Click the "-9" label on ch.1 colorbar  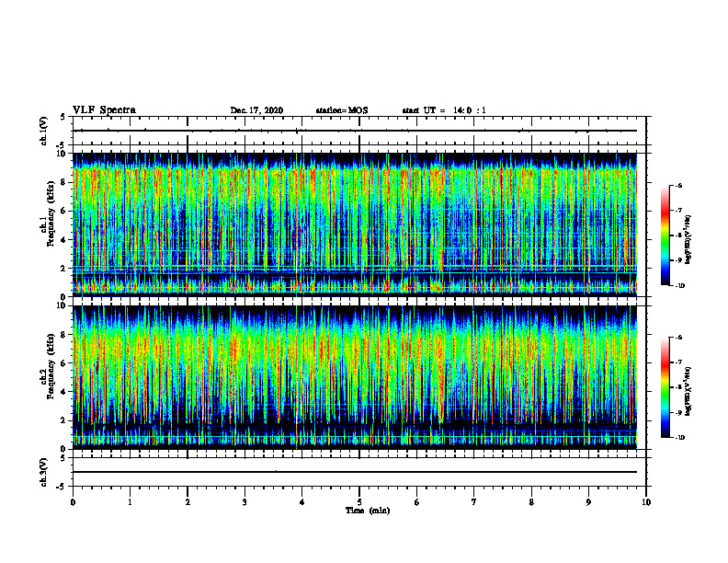(x=678, y=260)
